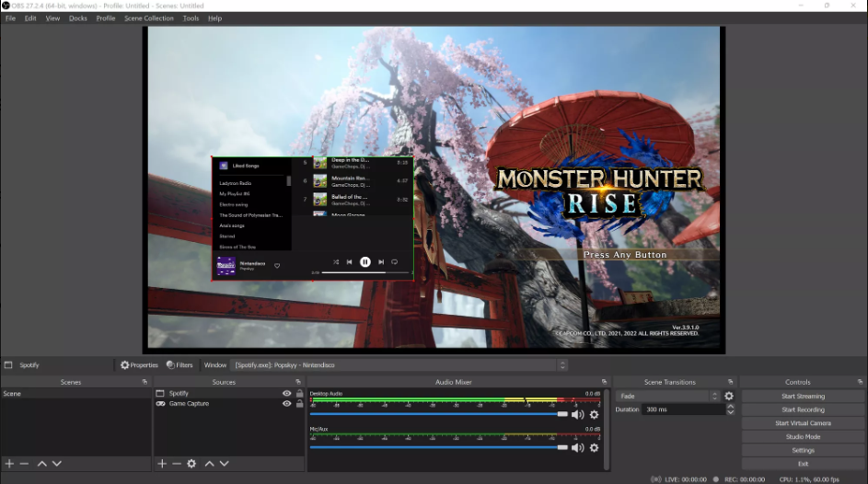Lock the Game Capture source
The width and height of the screenshot is (868, 484).
(x=299, y=403)
